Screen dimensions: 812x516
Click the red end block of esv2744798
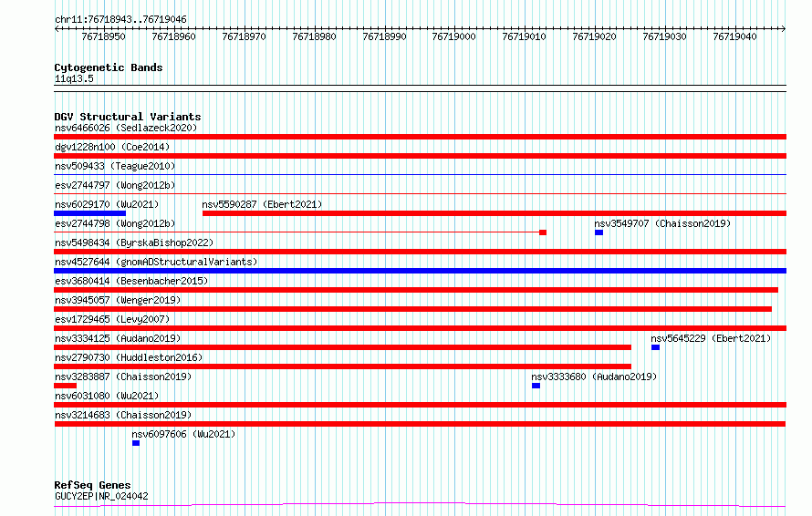click(543, 232)
